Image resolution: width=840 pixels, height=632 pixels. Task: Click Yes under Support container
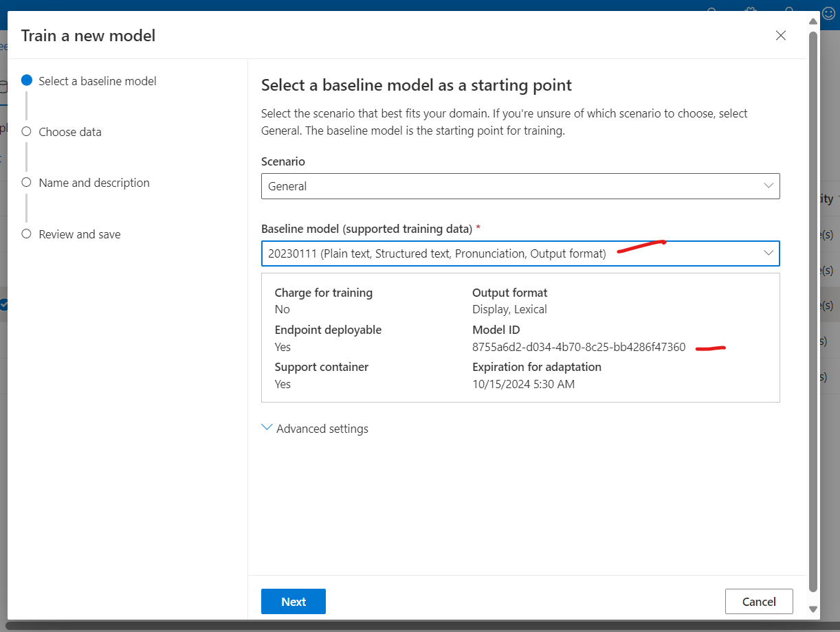(x=283, y=384)
